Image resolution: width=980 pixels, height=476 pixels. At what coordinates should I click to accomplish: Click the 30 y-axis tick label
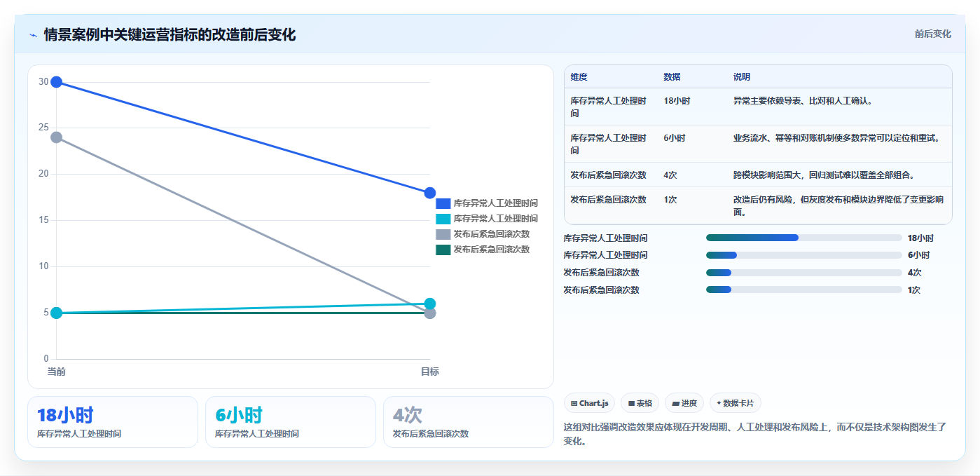pos(43,82)
